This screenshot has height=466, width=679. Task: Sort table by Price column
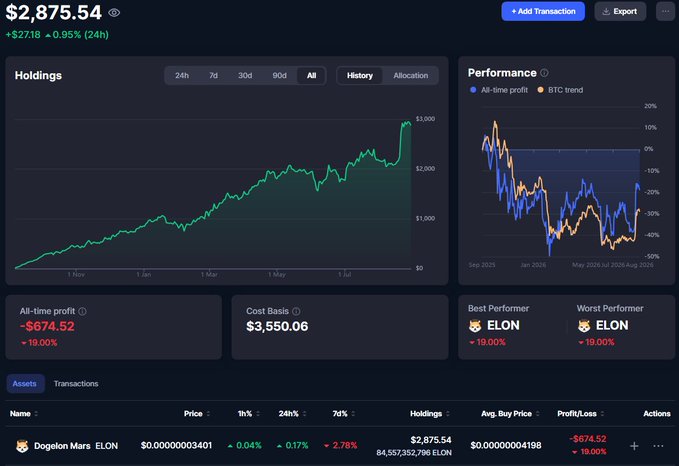click(197, 414)
